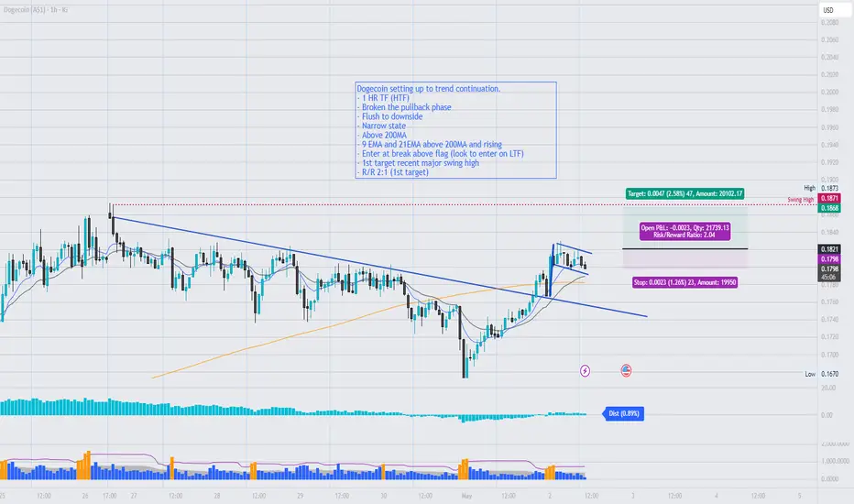Select the red dotted swing high line

[463, 205]
